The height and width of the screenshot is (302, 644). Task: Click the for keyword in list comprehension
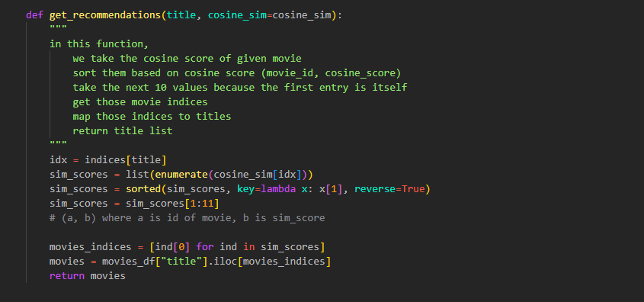pyautogui.click(x=204, y=247)
